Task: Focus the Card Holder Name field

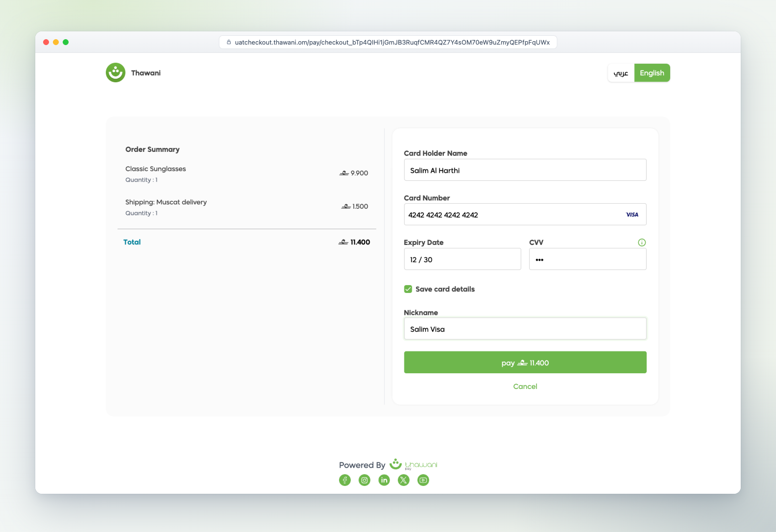Action: click(x=525, y=170)
